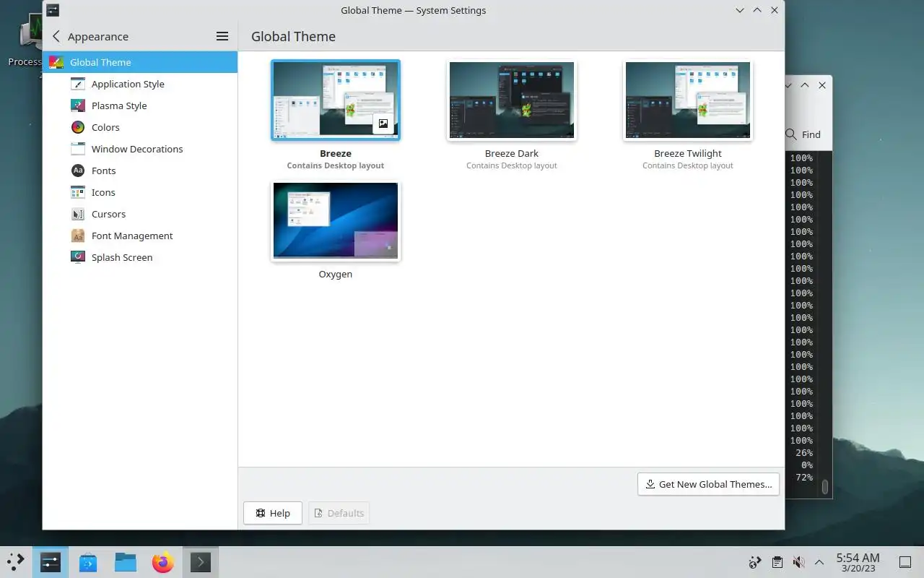Expand hidden system tray icons arrow
The image size is (924, 578).
pyautogui.click(x=819, y=562)
